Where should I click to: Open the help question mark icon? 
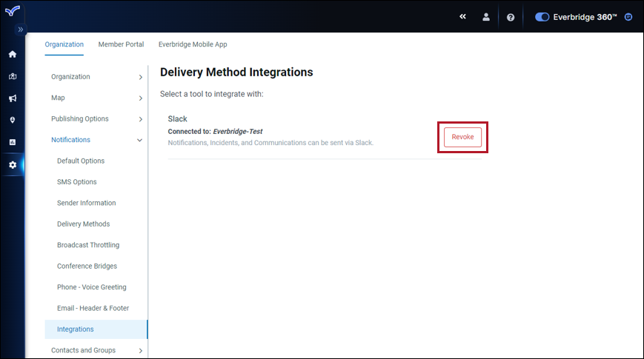coord(511,17)
